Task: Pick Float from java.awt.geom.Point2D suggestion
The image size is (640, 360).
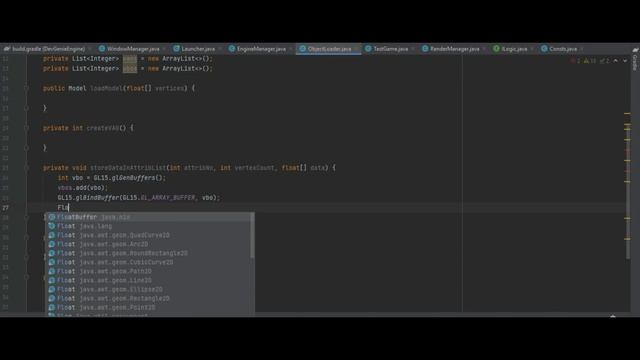Action: pyautogui.click(x=149, y=307)
